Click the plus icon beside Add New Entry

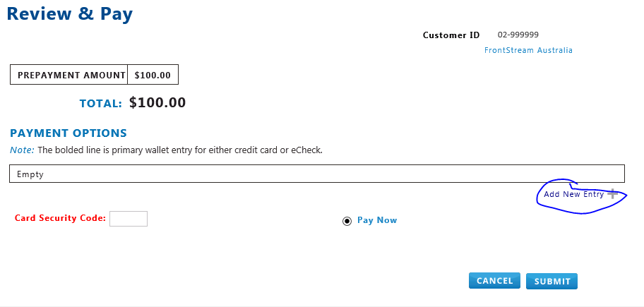coord(613,193)
